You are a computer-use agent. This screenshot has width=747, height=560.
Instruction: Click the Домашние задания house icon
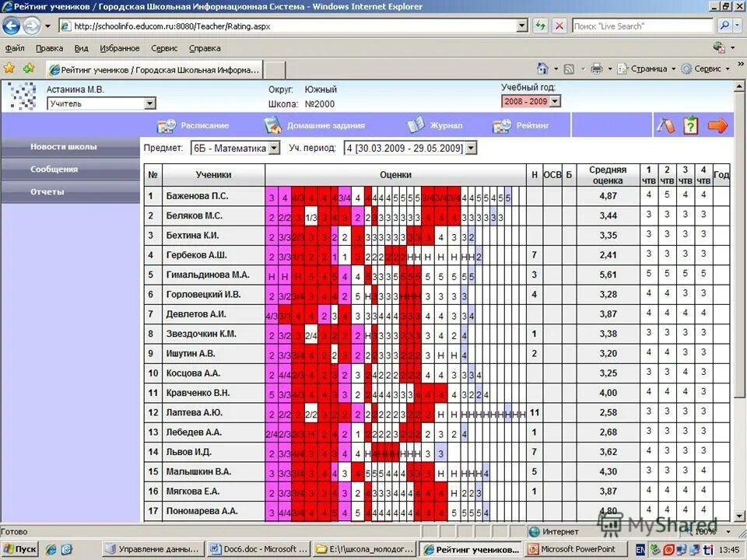pos(272,126)
